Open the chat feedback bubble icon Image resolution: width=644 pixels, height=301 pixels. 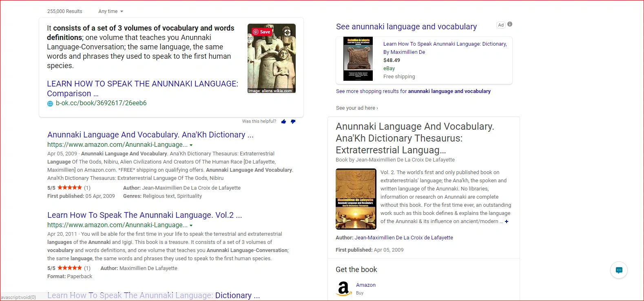click(619, 270)
